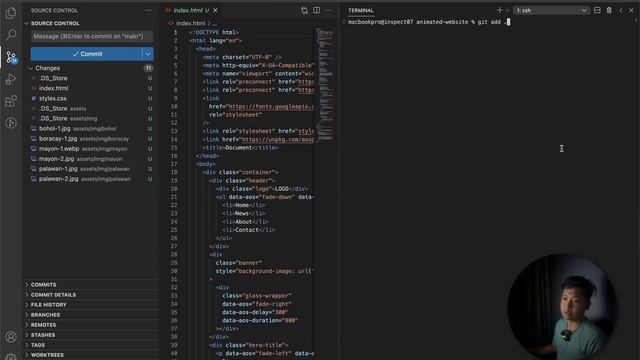
Task: Open GitLens view in activity bar
Action: (x=11, y=123)
